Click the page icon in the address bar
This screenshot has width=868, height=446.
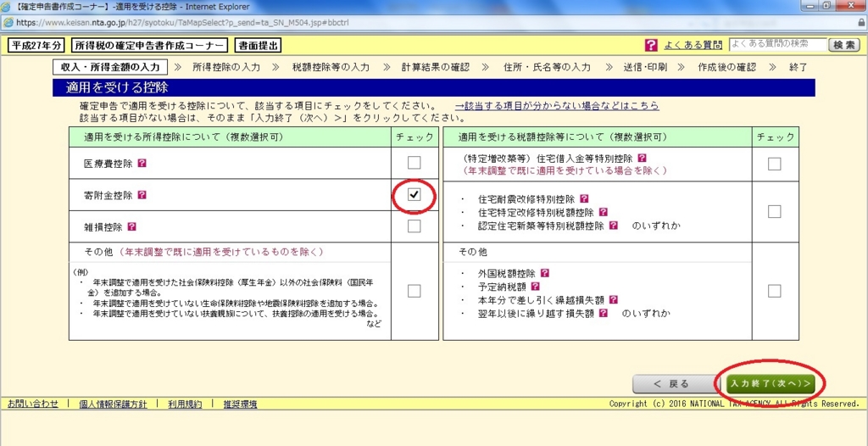tap(8, 23)
